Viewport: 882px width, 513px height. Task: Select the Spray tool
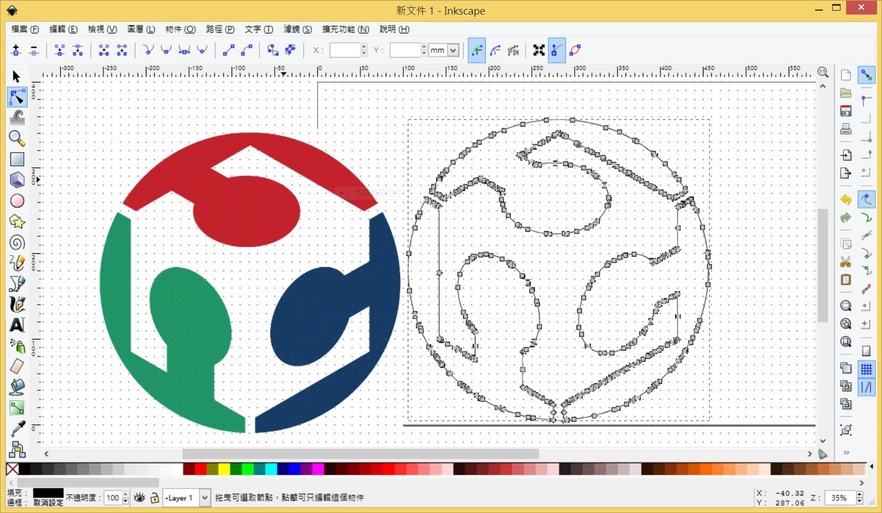17,345
